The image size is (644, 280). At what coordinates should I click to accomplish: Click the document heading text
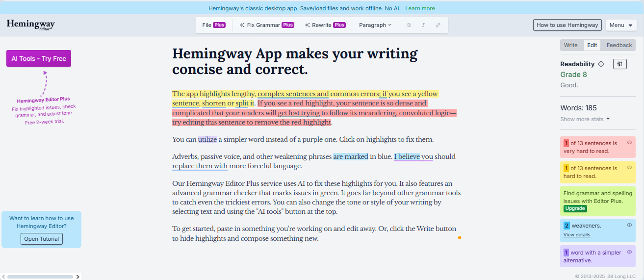(295, 61)
